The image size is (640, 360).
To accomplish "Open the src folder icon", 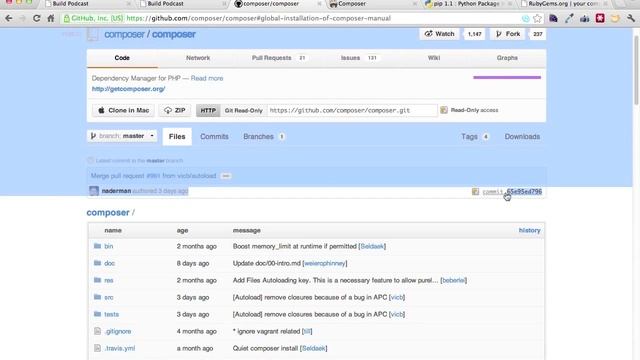I will 97,297.
